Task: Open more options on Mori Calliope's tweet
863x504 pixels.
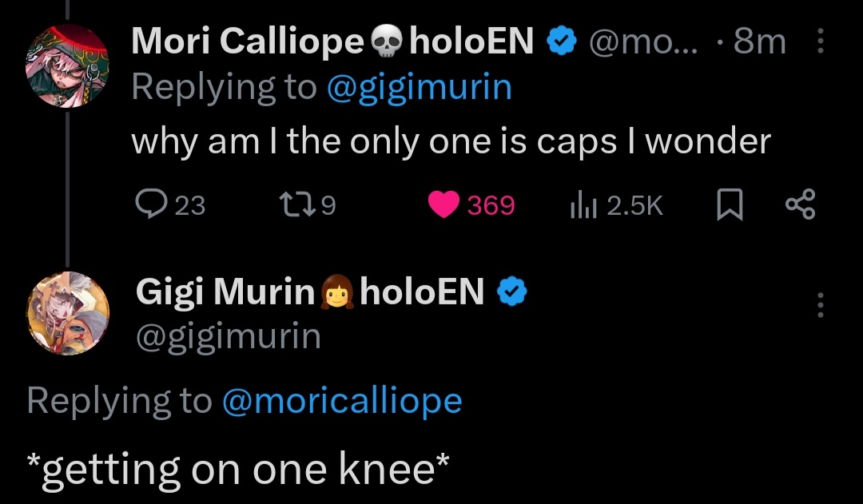Action: (x=821, y=41)
